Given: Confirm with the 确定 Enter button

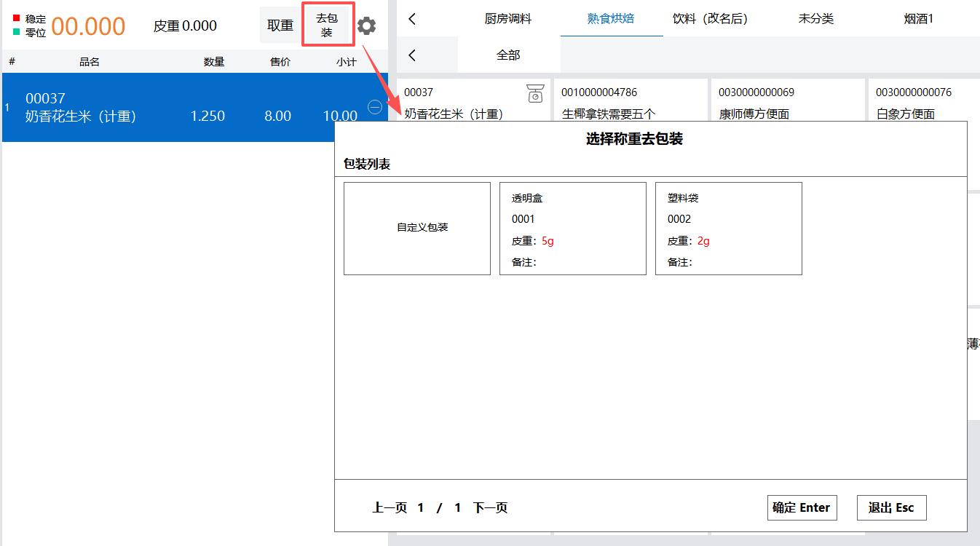Looking at the screenshot, I should point(802,508).
